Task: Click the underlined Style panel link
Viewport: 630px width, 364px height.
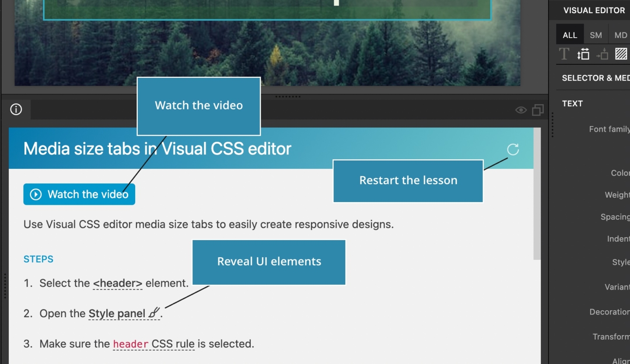Action: point(117,314)
